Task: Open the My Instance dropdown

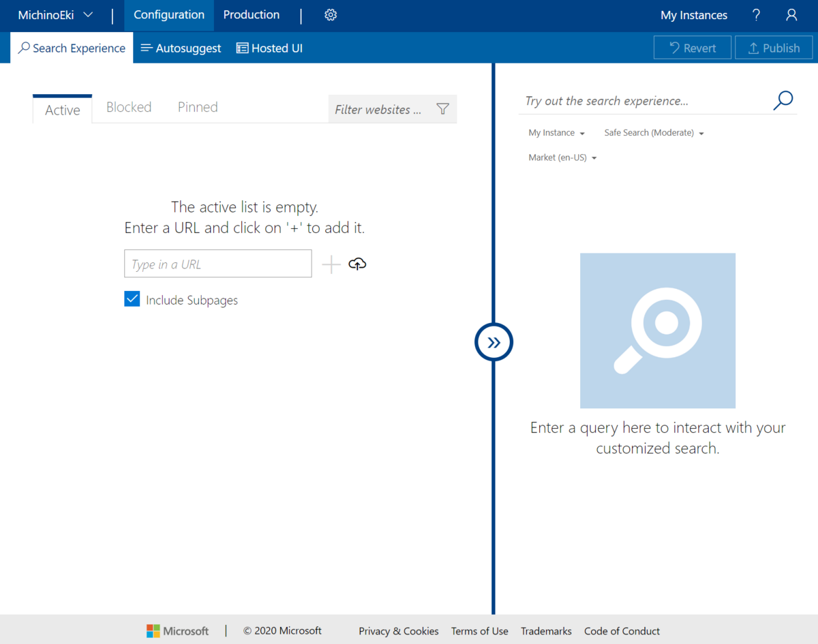Action: click(556, 133)
